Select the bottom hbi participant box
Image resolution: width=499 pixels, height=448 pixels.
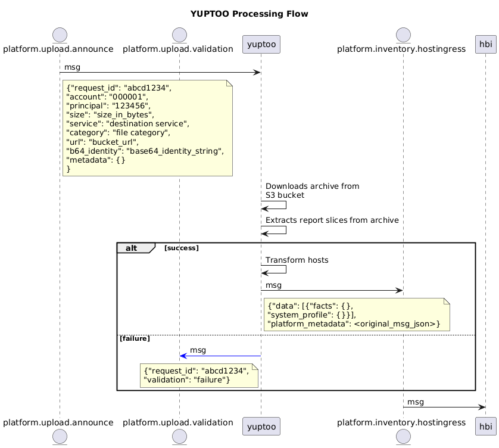point(486,427)
